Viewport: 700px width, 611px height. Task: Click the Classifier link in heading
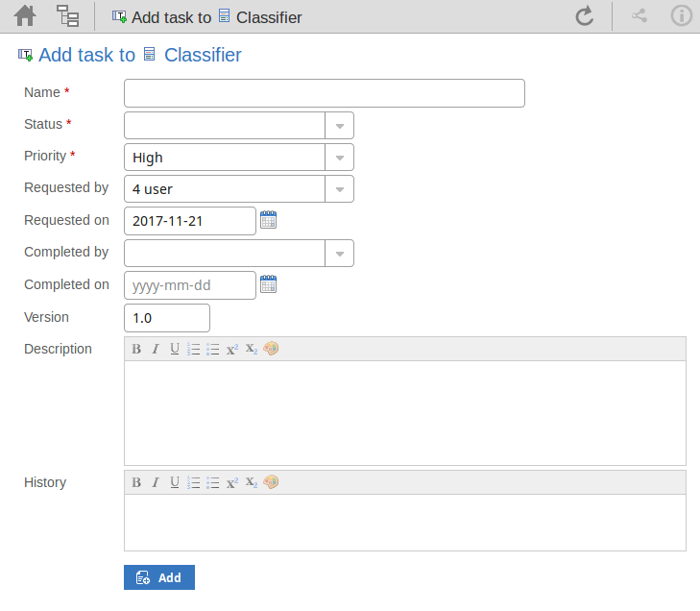(203, 56)
